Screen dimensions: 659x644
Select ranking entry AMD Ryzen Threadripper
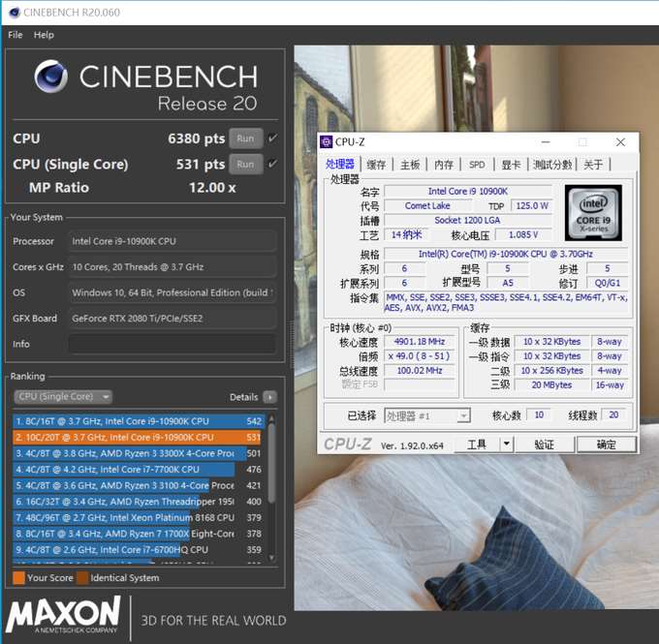point(139,502)
